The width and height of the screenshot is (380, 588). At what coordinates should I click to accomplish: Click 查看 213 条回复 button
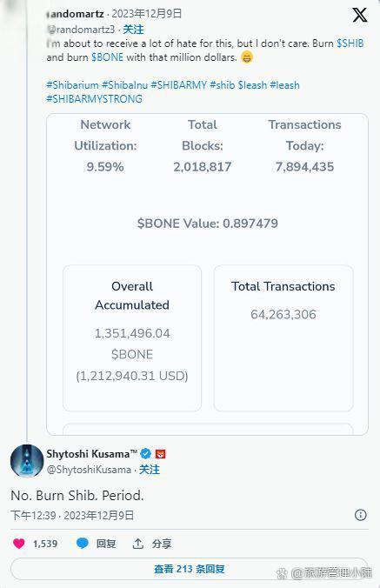click(x=190, y=569)
